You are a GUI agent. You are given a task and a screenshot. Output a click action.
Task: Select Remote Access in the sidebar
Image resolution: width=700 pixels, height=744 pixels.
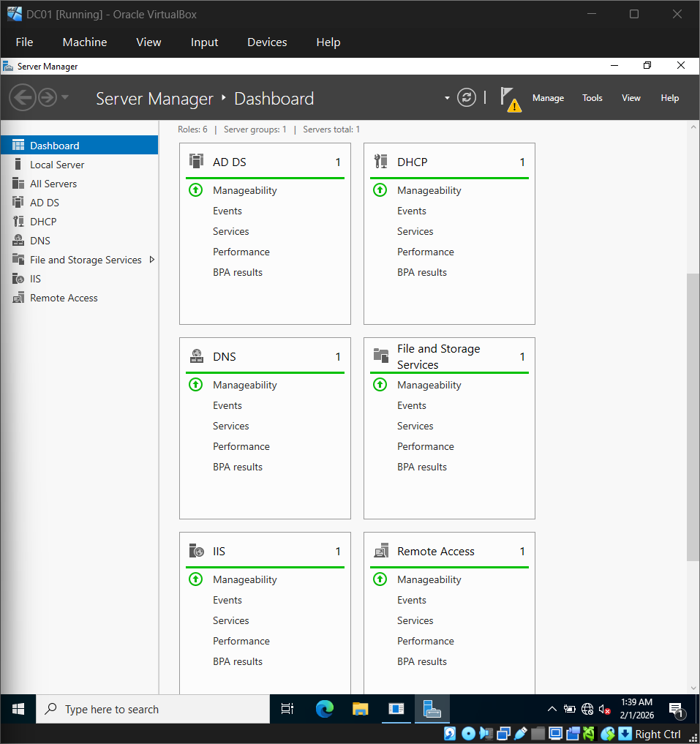(79, 298)
